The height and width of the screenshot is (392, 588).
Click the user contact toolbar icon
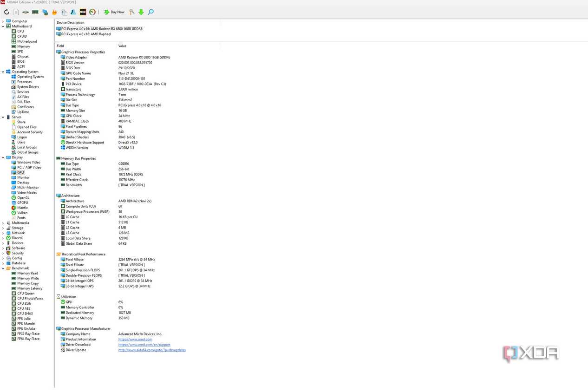73,12
